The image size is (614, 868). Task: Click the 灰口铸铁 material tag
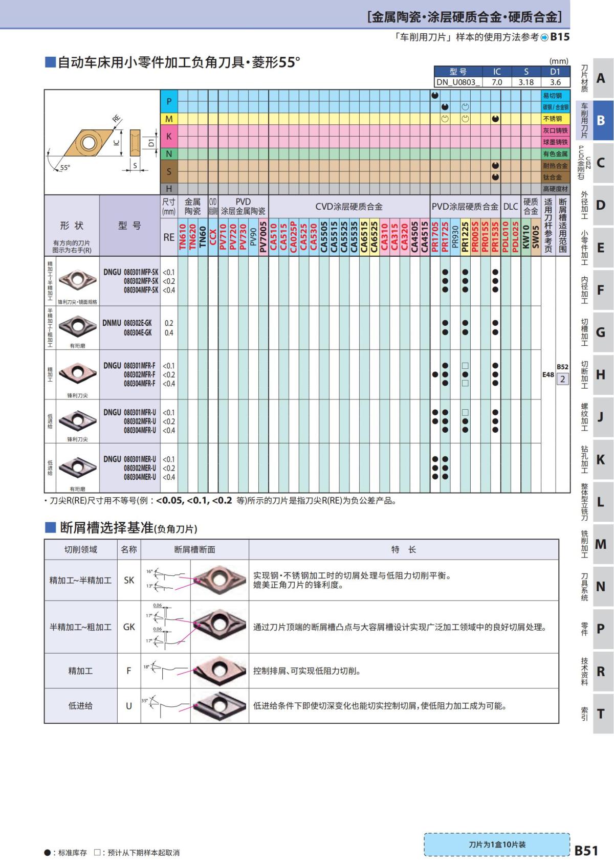[x=555, y=130]
